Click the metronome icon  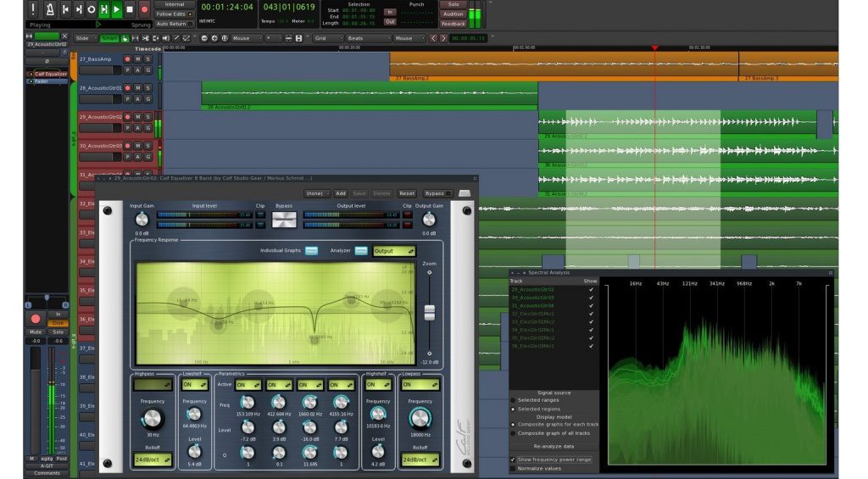point(51,9)
